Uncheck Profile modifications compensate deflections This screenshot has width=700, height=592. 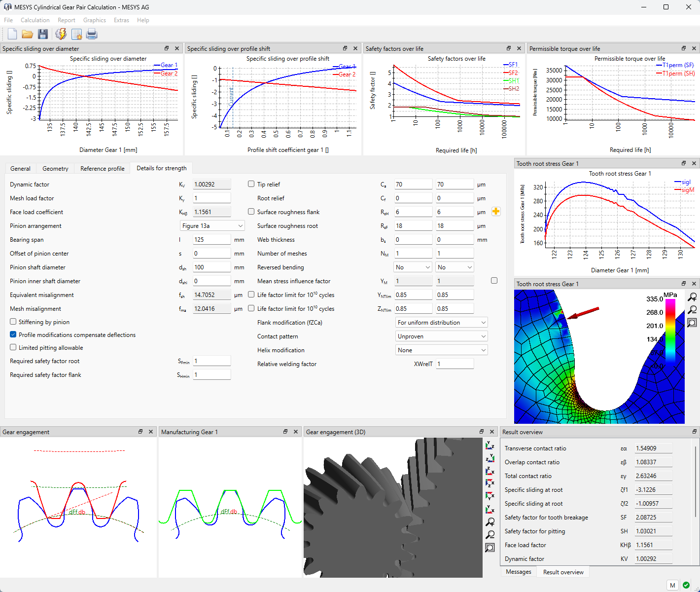tap(13, 334)
